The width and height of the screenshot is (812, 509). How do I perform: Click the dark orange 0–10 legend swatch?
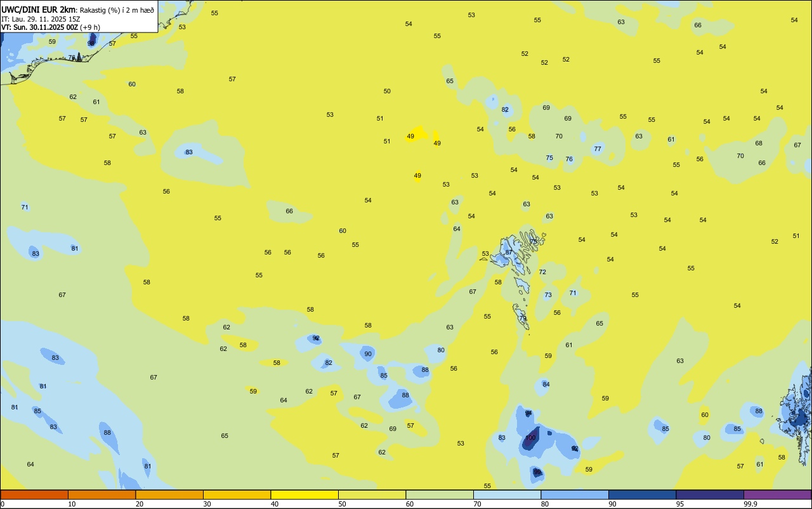(34, 494)
